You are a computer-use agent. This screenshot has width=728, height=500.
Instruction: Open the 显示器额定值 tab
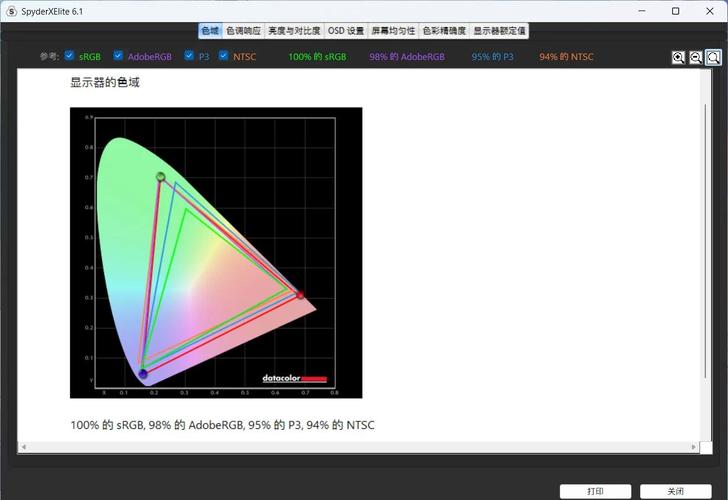[x=499, y=31]
